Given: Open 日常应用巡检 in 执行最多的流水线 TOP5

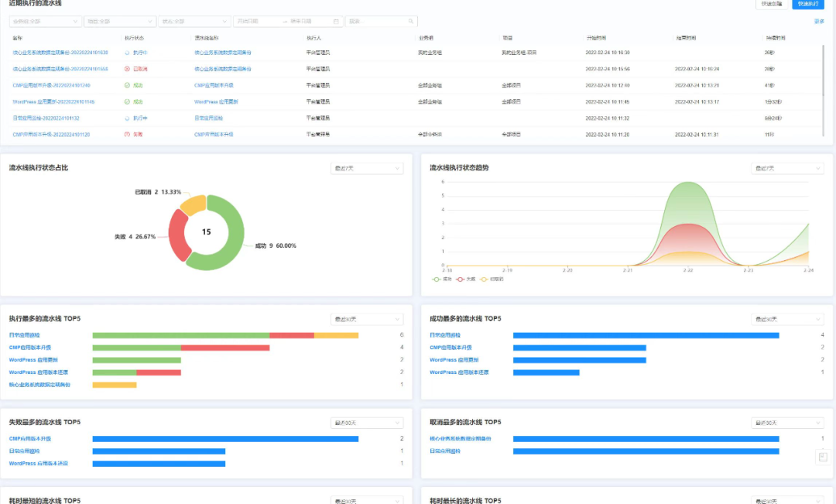Looking at the screenshot, I should tap(25, 335).
